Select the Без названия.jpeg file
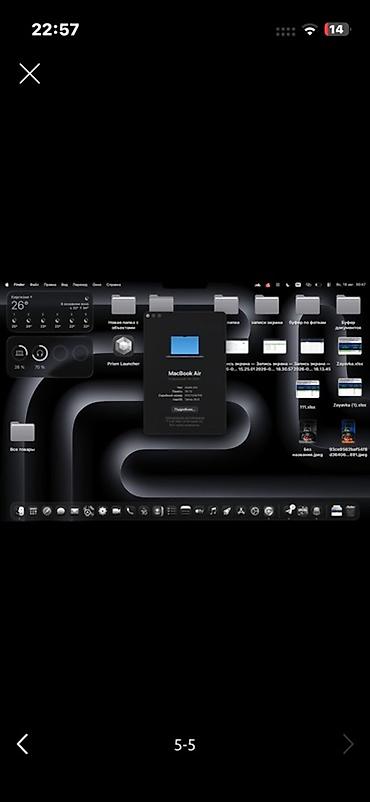 (x=308, y=438)
